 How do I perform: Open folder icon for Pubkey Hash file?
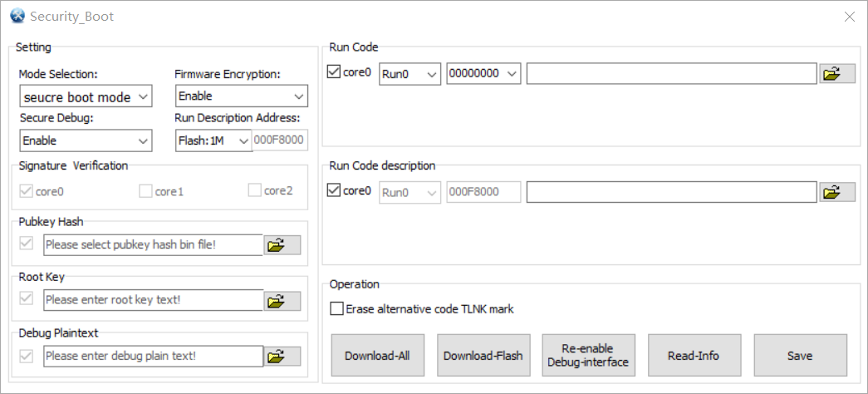[x=282, y=245]
